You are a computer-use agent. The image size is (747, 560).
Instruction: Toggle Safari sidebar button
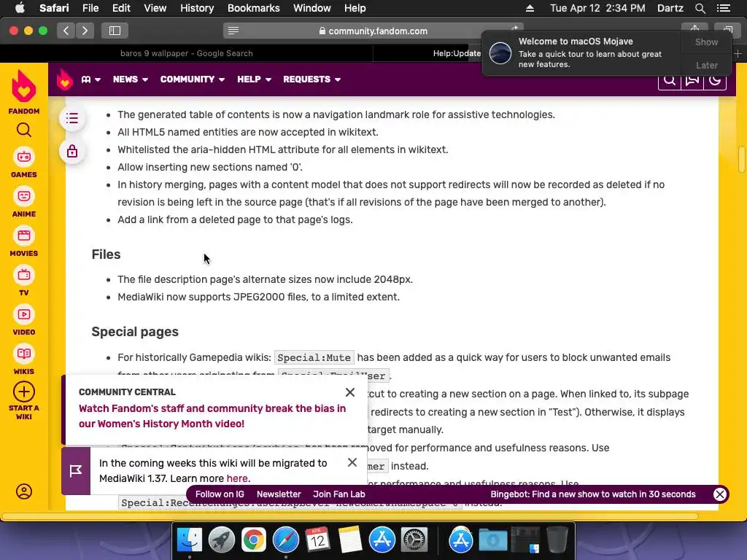(115, 31)
